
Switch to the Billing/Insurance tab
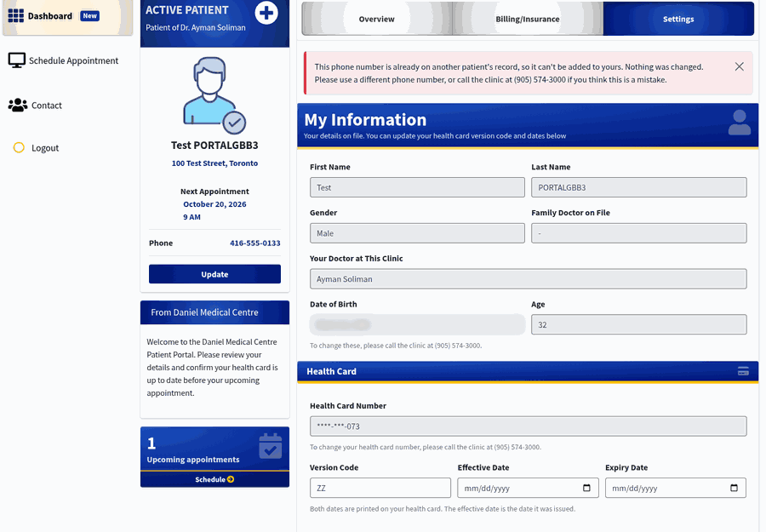(528, 19)
